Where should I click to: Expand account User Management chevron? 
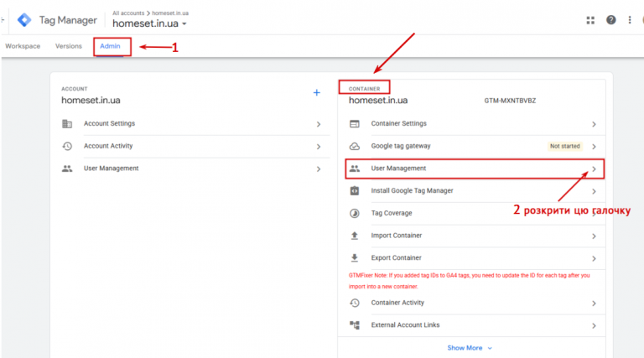click(319, 169)
